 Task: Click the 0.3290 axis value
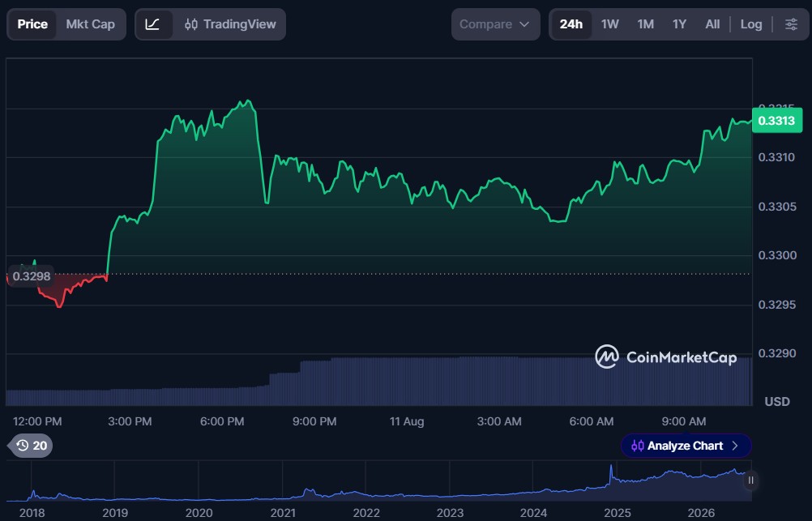click(x=776, y=353)
